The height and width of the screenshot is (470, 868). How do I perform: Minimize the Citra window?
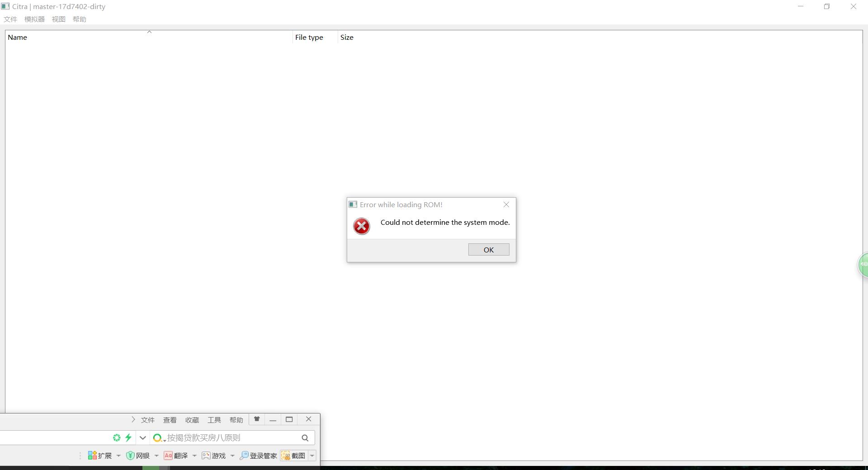pos(801,6)
